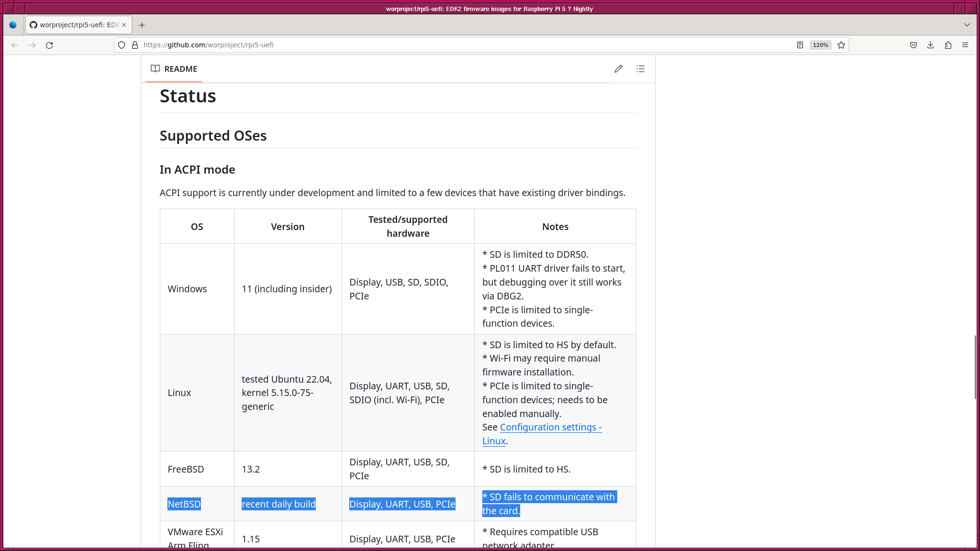Click the edit README pencil icon
The height and width of the screenshot is (551, 980).
coord(618,69)
